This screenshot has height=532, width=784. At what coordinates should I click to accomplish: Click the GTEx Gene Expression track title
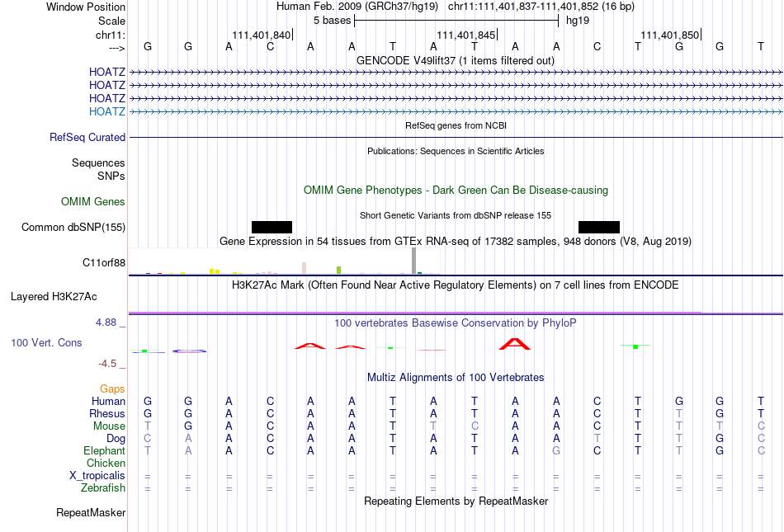point(456,242)
